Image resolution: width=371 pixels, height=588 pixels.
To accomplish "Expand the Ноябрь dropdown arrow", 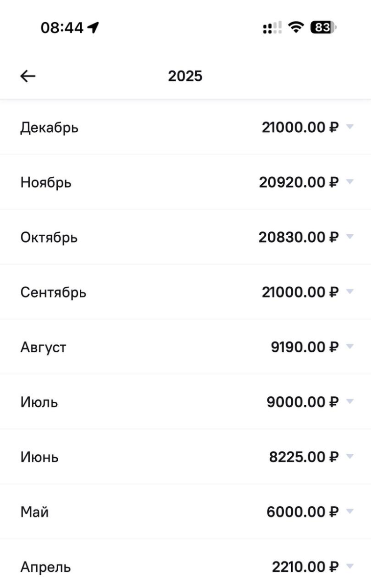I will (x=349, y=182).
